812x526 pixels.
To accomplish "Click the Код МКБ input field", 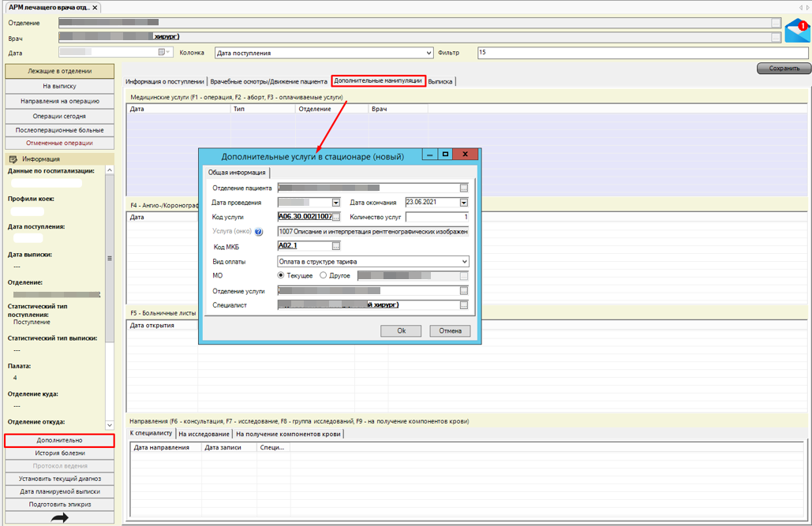I will tap(305, 246).
